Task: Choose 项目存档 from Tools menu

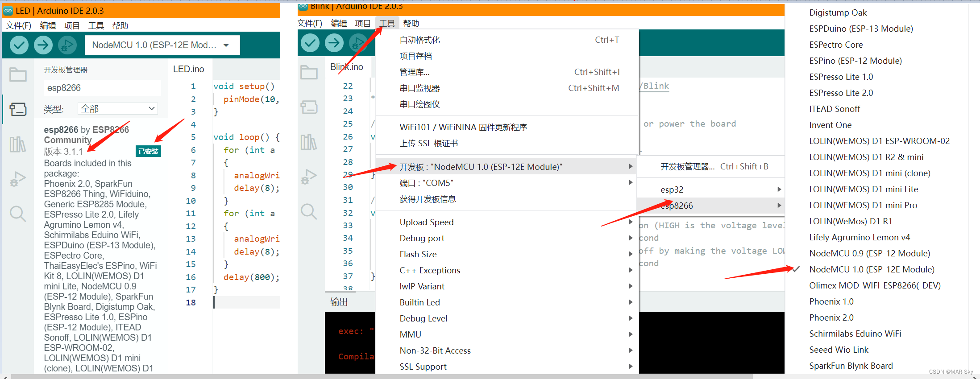Action: tap(507, 56)
